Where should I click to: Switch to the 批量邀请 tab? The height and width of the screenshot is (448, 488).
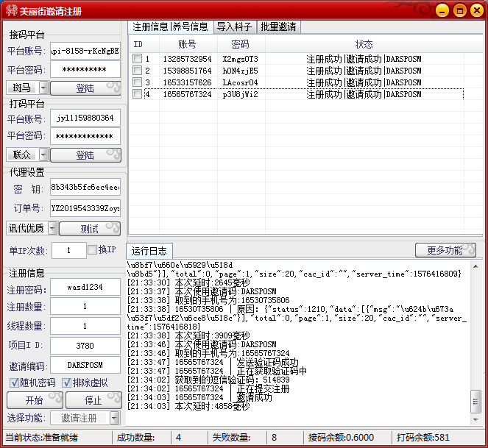[278, 26]
